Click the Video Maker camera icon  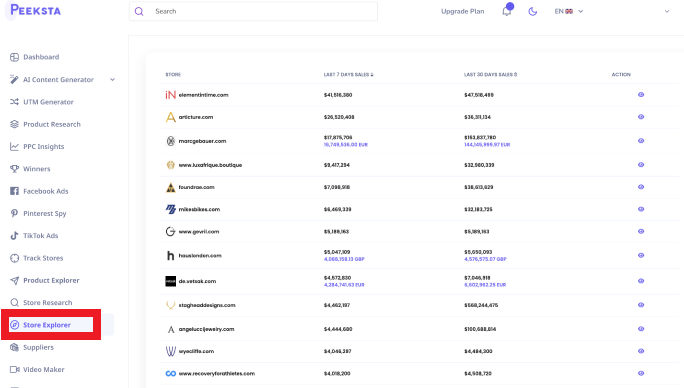pyautogui.click(x=14, y=370)
